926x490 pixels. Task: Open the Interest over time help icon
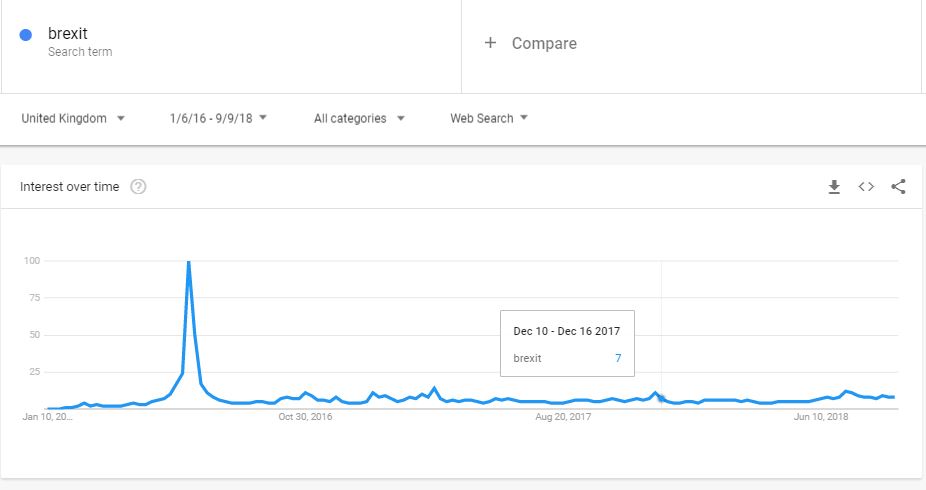pos(138,187)
